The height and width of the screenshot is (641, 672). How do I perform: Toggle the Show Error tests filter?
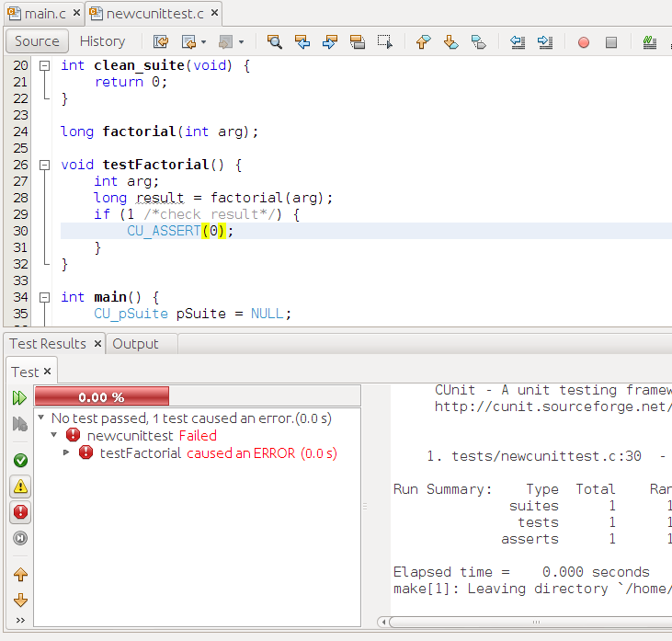[x=19, y=512]
